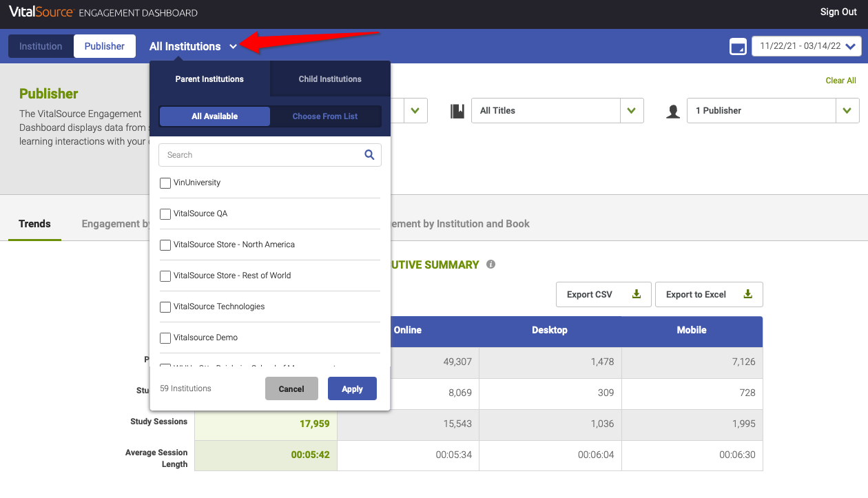Click the 49,307 Online cell
The image size is (868, 498).
click(x=457, y=362)
